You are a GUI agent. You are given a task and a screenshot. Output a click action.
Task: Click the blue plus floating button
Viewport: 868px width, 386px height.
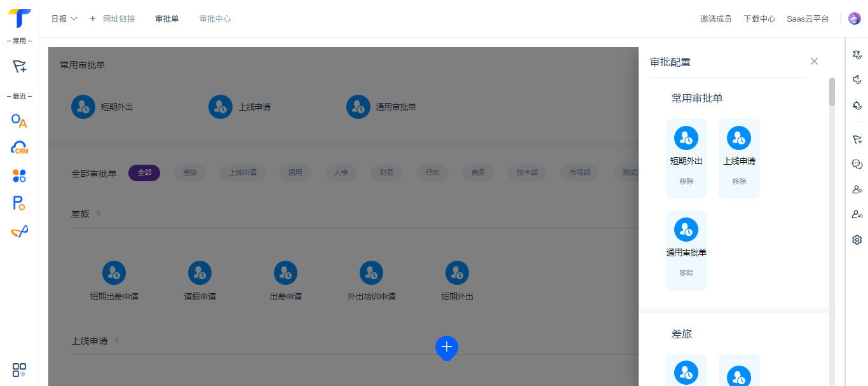(447, 347)
